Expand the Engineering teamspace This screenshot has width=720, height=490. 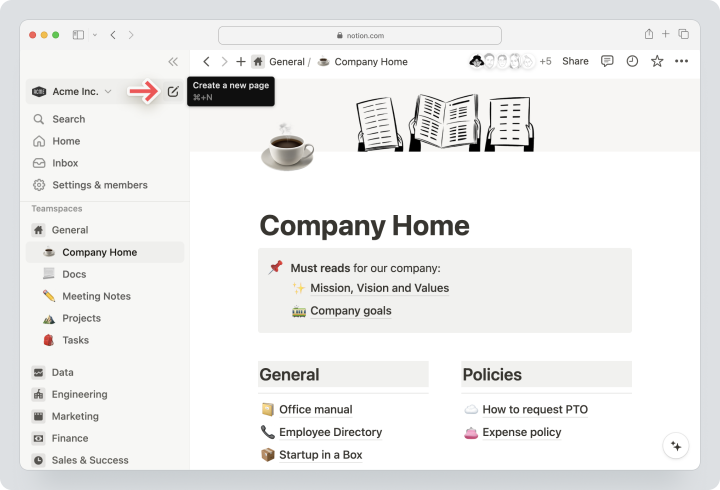point(79,394)
